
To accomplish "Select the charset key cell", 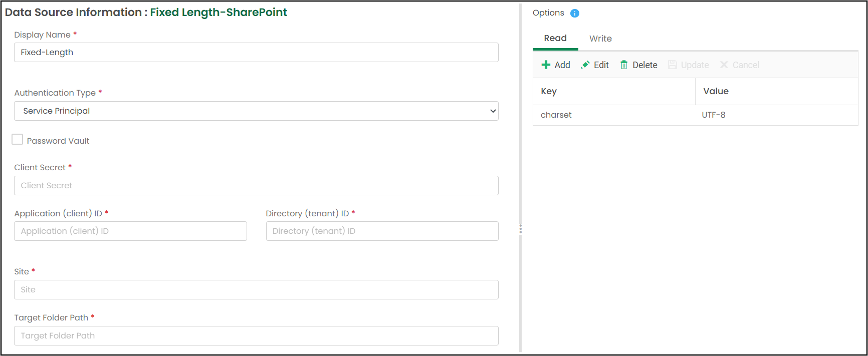I will pos(614,115).
